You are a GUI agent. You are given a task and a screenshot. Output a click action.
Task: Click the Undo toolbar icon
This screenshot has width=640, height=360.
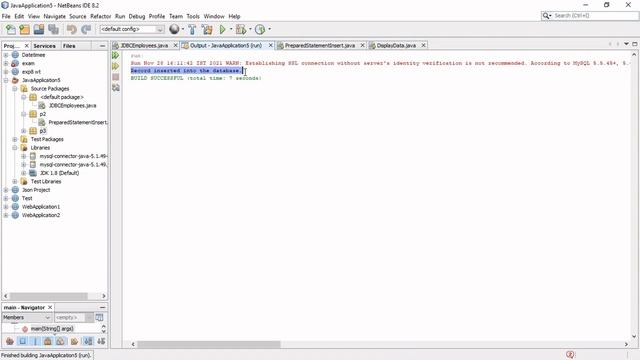coord(71,29)
